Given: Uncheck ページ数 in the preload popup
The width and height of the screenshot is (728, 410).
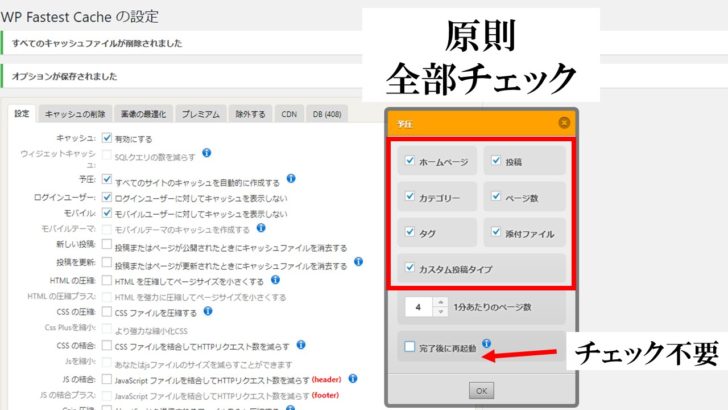Looking at the screenshot, I should point(496,196).
